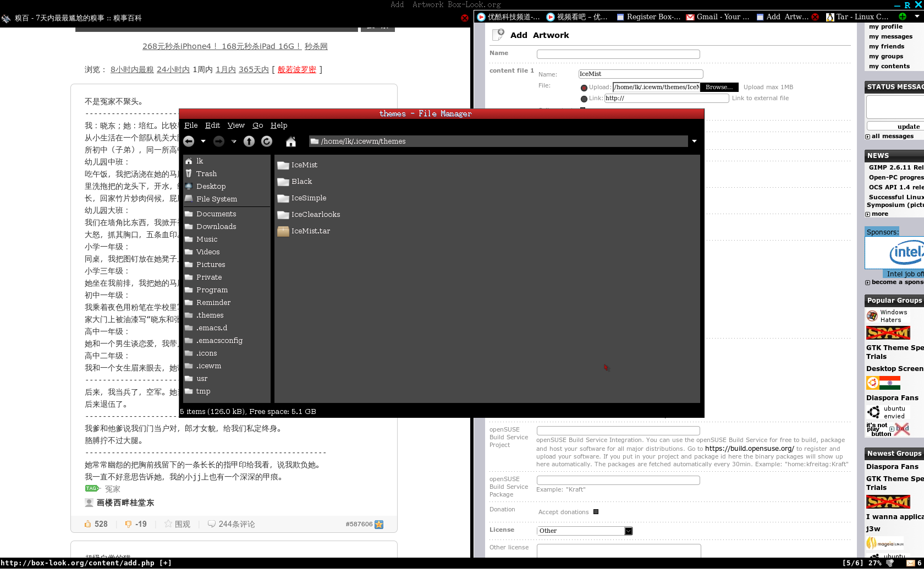Select the Black folder icon
Image resolution: width=924 pixels, height=578 pixels.
tap(283, 182)
